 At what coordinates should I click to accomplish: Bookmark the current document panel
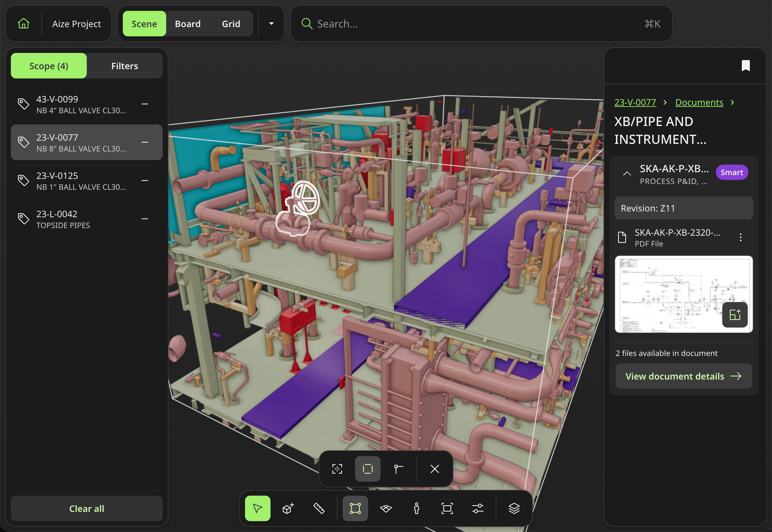[746, 66]
